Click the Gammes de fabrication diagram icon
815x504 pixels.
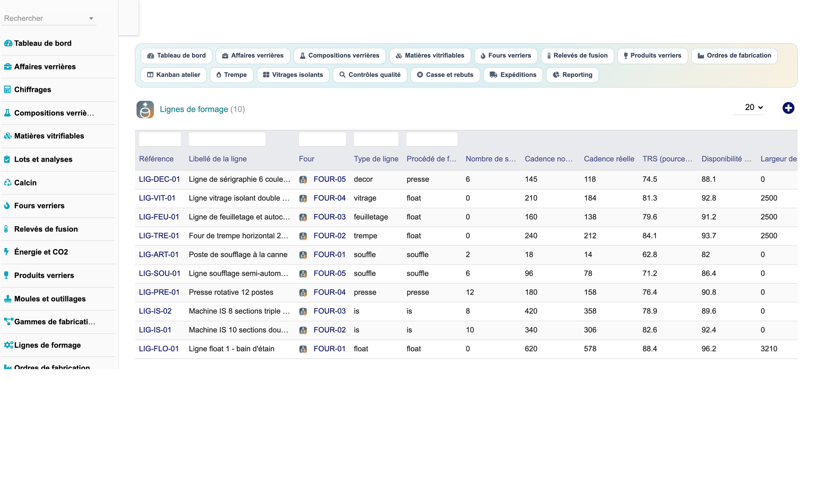pyautogui.click(x=8, y=321)
